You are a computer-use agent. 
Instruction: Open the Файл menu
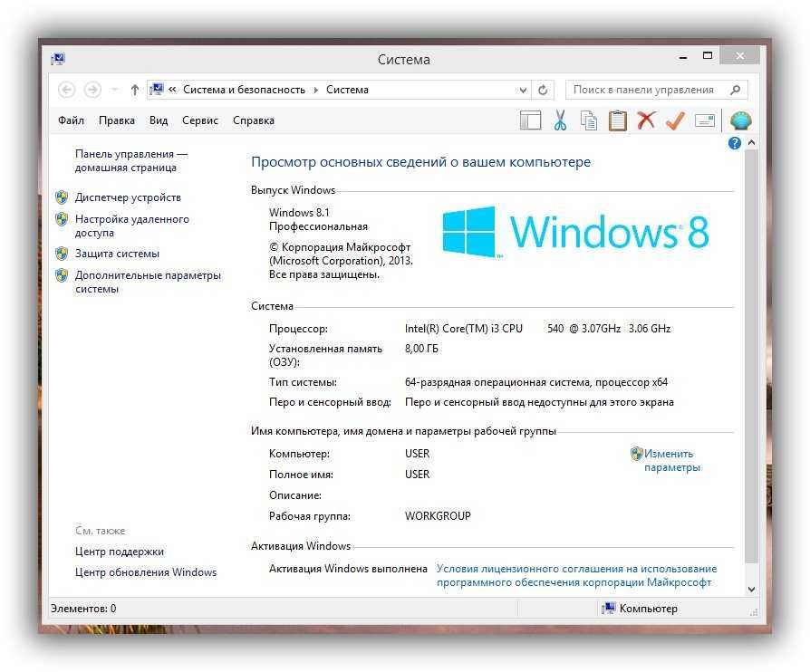[71, 120]
